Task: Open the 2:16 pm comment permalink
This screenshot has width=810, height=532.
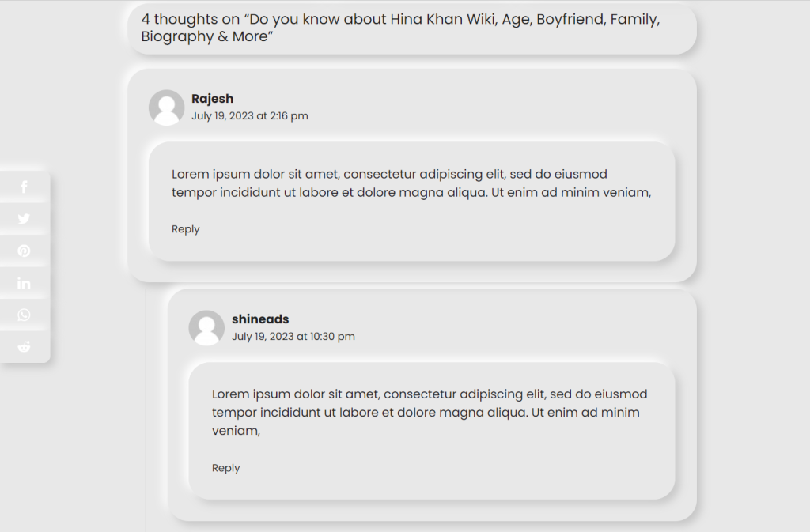Action: (249, 115)
